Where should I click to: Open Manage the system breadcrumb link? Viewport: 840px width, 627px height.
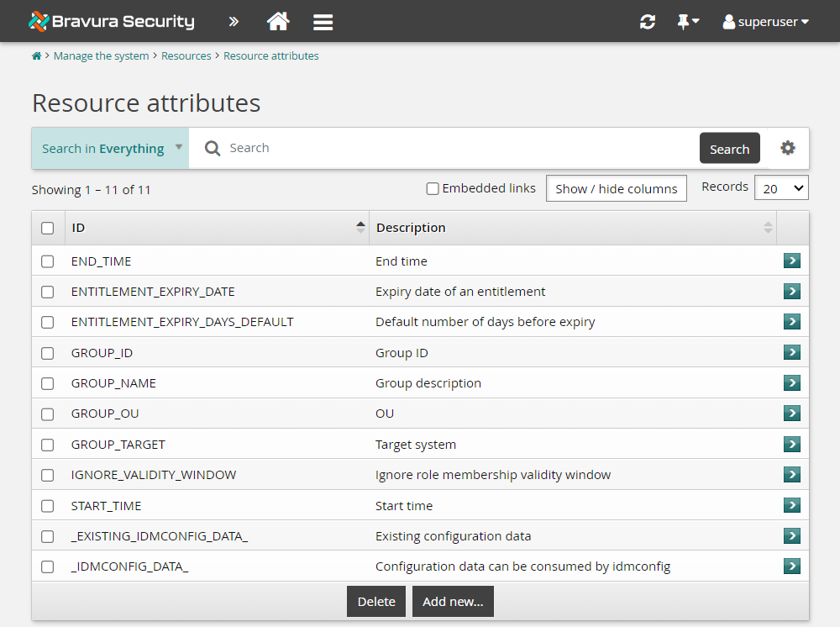[x=101, y=55]
